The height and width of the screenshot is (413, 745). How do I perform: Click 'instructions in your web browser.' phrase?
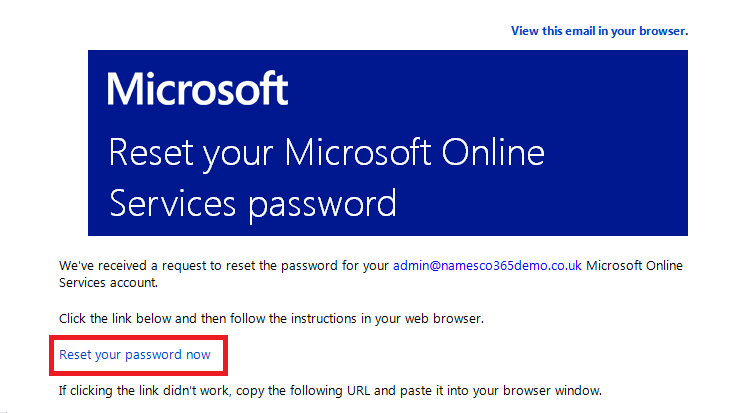point(387,318)
